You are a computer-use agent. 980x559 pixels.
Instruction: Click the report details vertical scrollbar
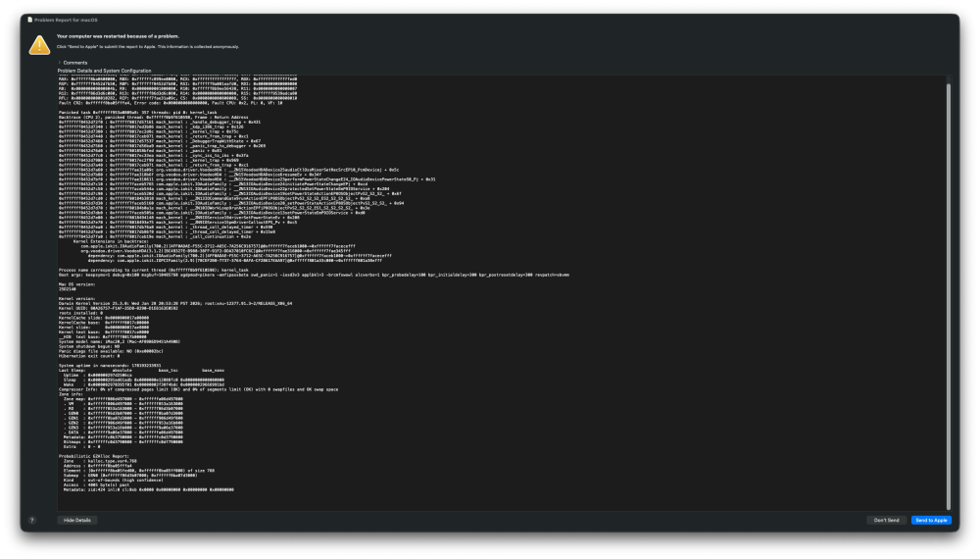(x=948, y=294)
